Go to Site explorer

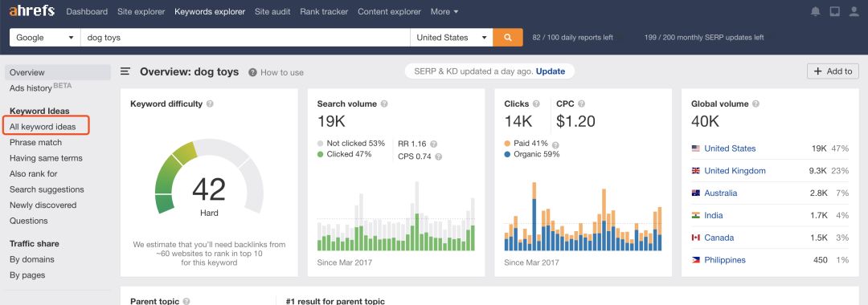(141, 11)
